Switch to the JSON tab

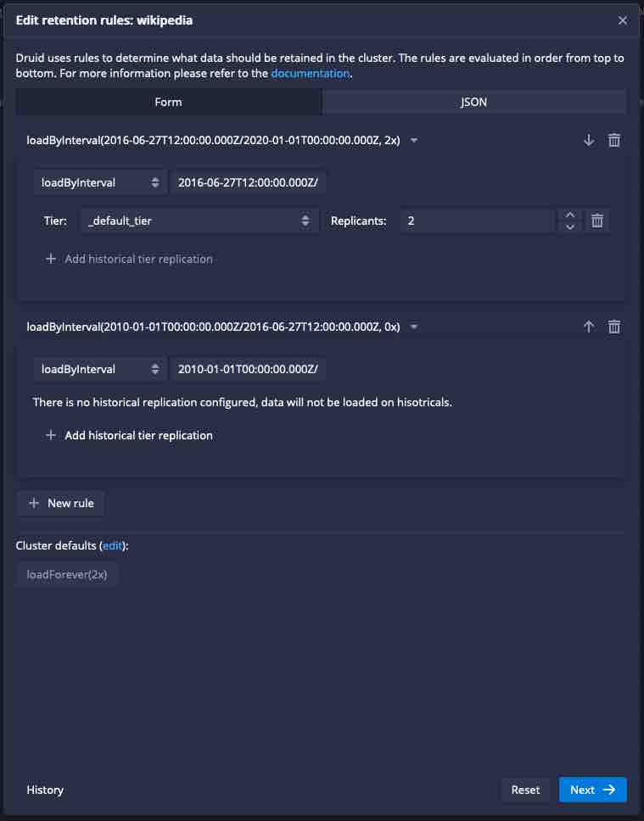(x=473, y=102)
